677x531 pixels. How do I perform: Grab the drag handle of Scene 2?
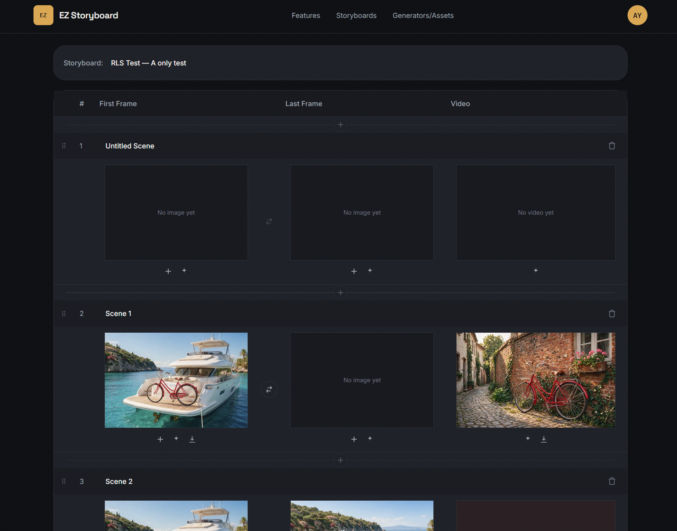tap(64, 481)
